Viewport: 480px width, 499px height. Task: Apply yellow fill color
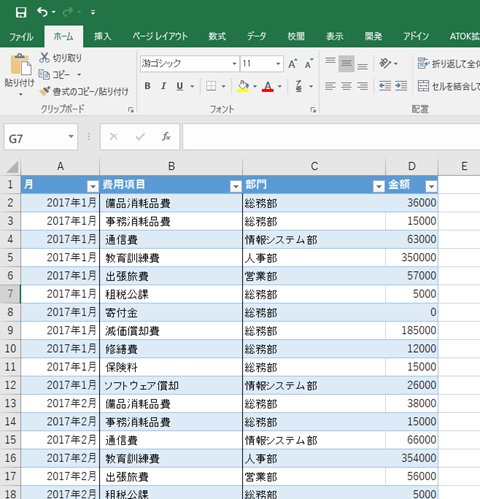click(243, 86)
